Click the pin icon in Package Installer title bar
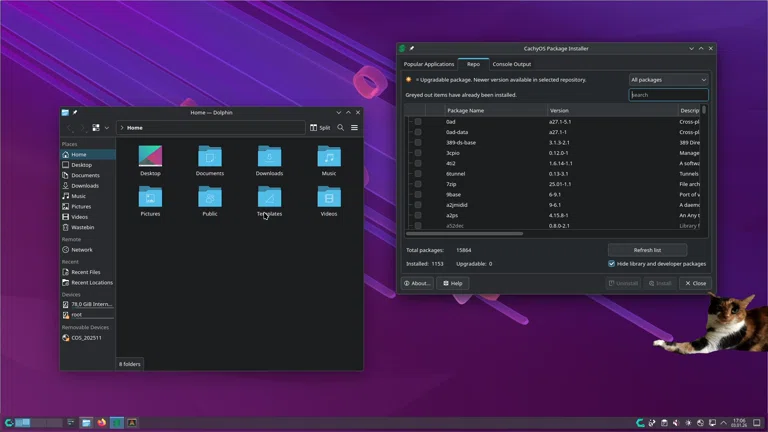Screen dimensions: 768x432 411,48
